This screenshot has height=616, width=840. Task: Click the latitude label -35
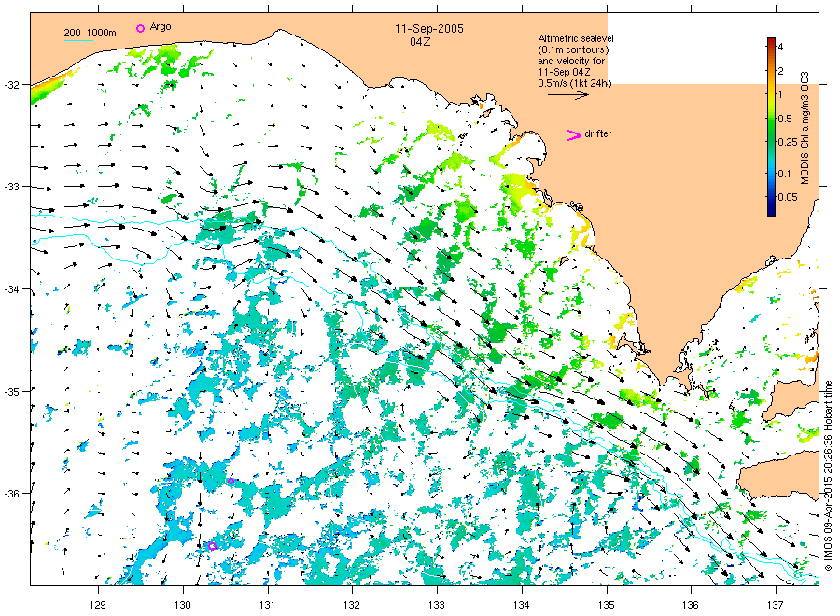click(x=11, y=392)
